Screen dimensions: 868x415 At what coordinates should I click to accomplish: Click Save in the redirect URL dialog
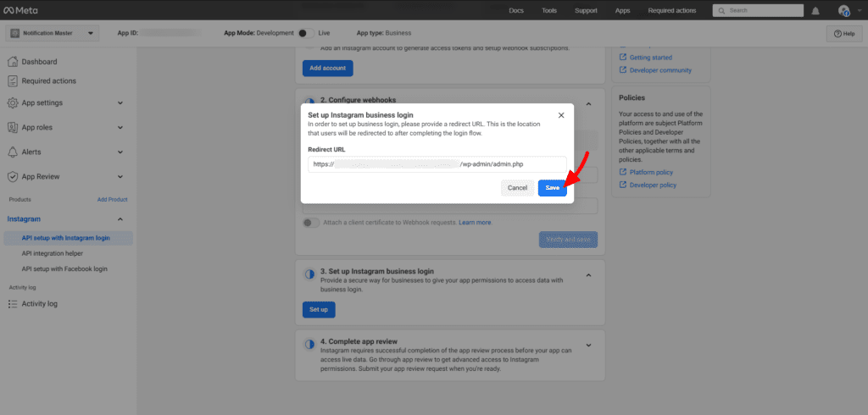(x=553, y=187)
